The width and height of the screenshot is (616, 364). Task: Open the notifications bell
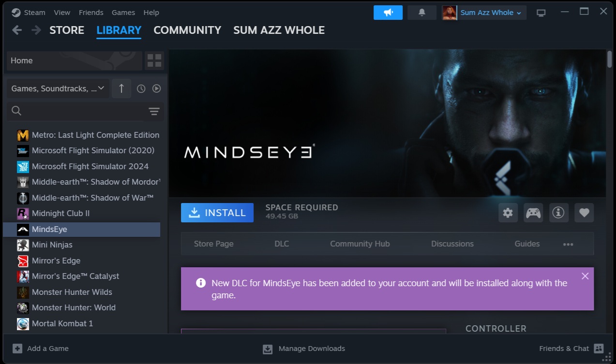[x=421, y=13]
